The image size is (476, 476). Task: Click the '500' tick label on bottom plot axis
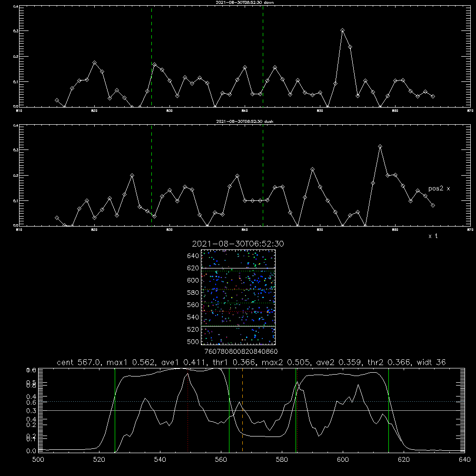(x=38, y=460)
